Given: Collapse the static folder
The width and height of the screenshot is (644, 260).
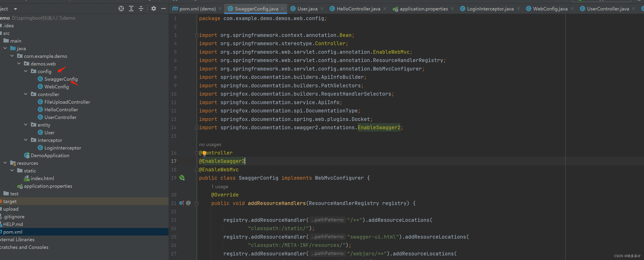Looking at the screenshot, I should point(12,171).
